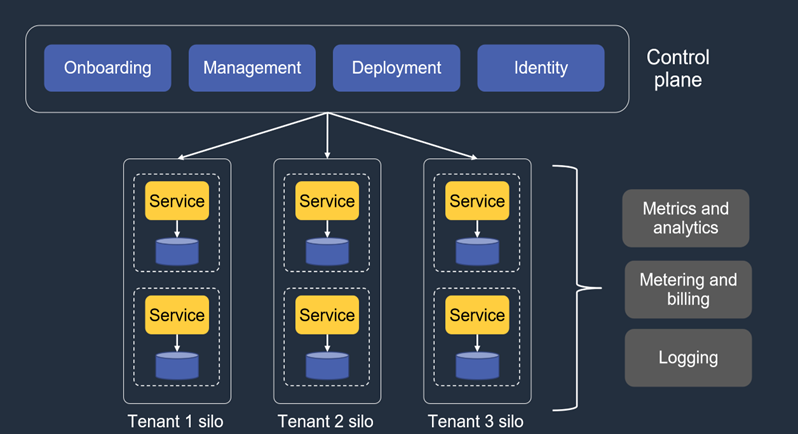This screenshot has height=434, width=798.
Task: Select the bottom Service box in Tenant 2 silo
Action: (x=327, y=315)
